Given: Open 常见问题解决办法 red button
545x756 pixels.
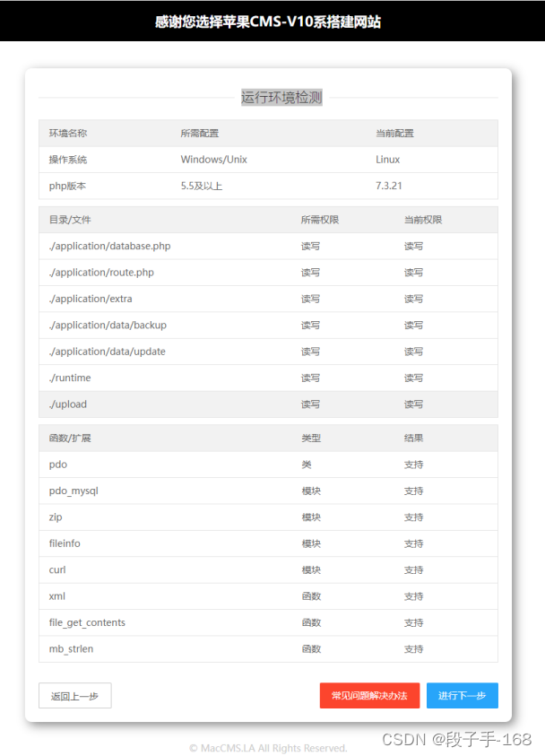Looking at the screenshot, I should click(369, 695).
